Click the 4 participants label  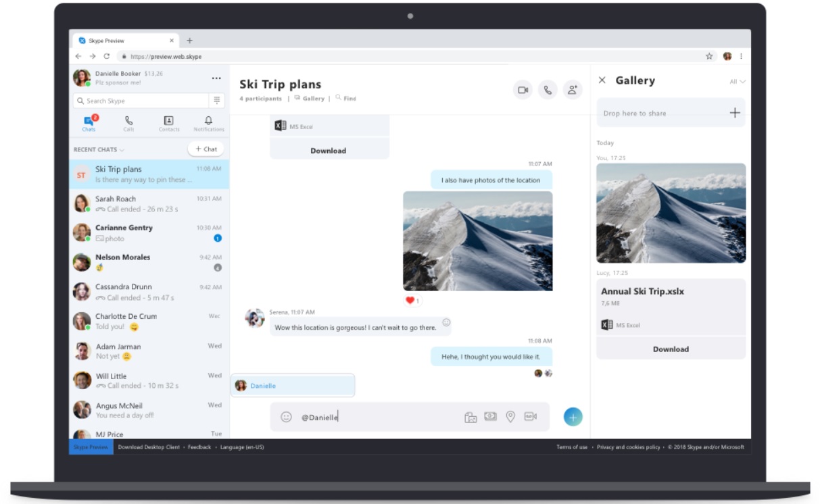[x=260, y=99]
